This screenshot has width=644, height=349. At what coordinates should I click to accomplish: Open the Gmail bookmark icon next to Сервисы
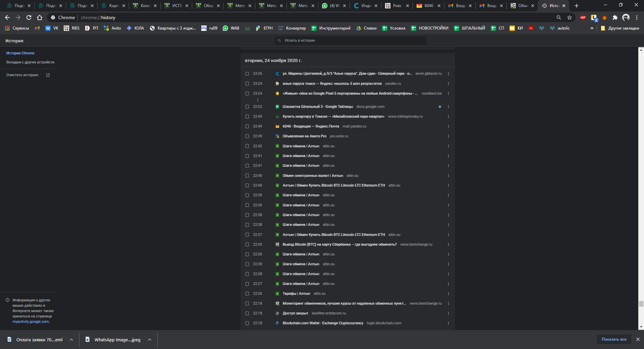[x=37, y=28]
